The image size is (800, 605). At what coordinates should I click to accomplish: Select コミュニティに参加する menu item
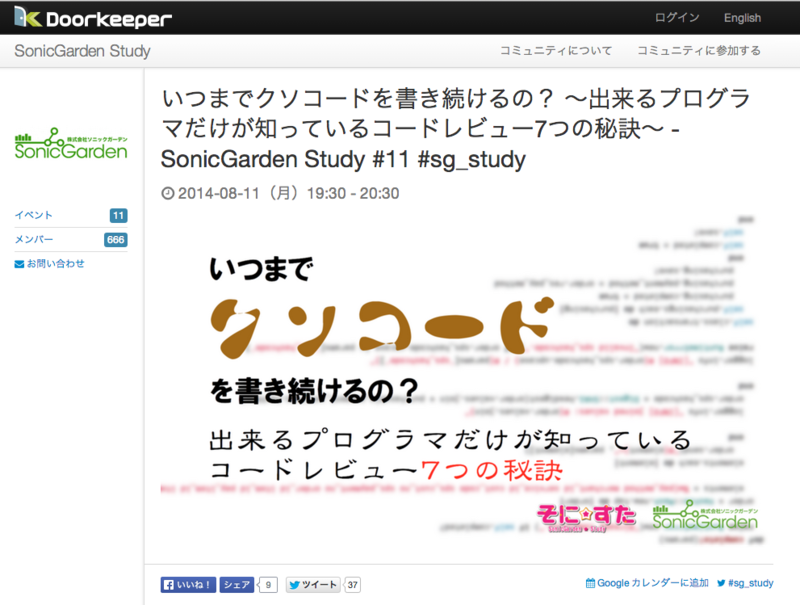[x=699, y=51]
